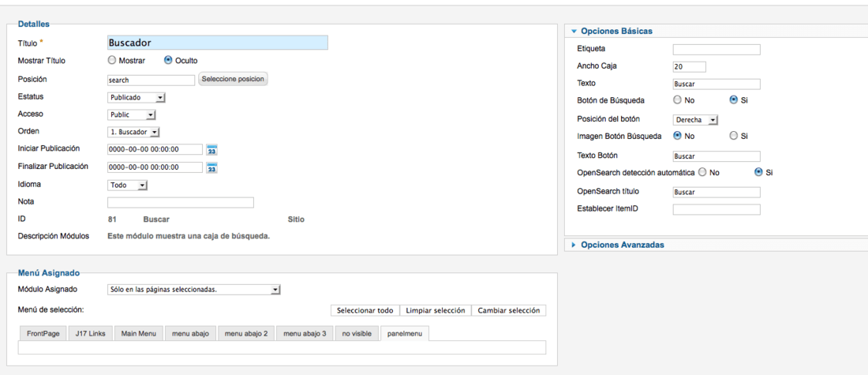This screenshot has width=868, height=375.
Task: Disable OpenSearch detección automática with No
Action: [x=702, y=172]
